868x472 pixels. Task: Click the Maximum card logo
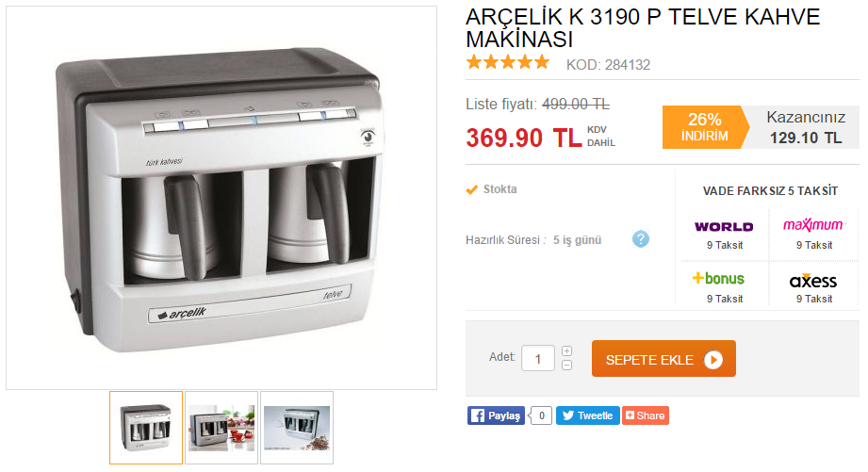pyautogui.click(x=813, y=224)
